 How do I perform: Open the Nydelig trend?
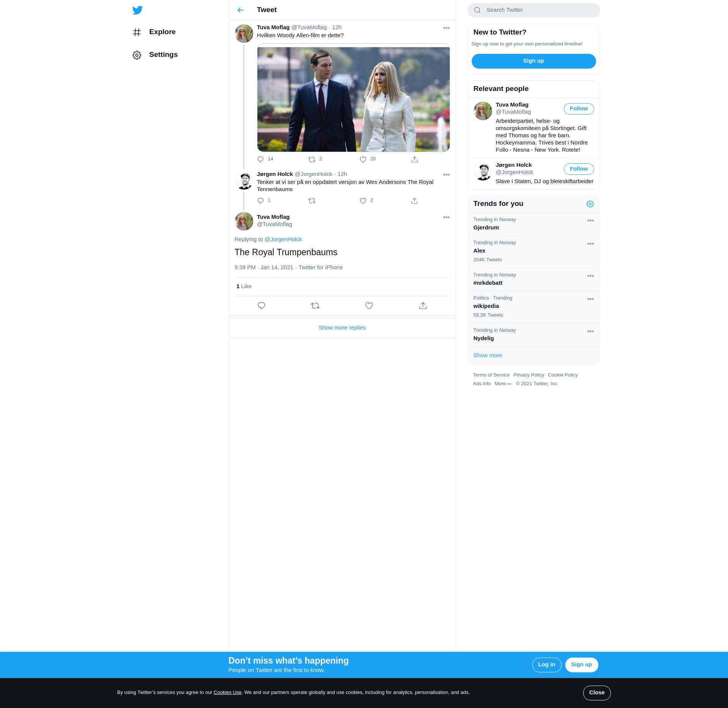pos(533,335)
